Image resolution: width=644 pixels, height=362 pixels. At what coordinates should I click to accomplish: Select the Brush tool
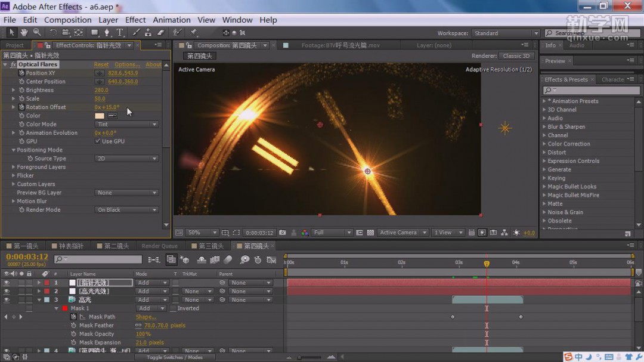tap(136, 32)
